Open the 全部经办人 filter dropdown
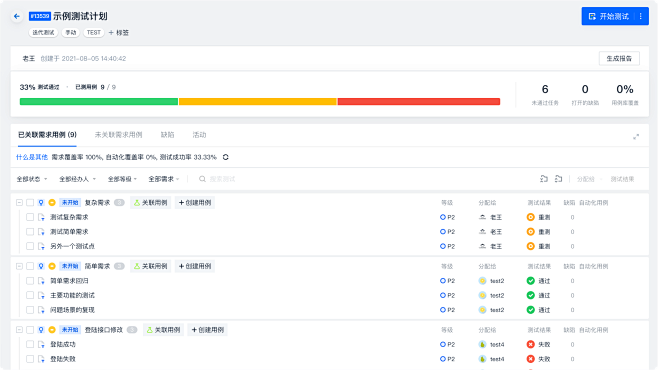 77,179
